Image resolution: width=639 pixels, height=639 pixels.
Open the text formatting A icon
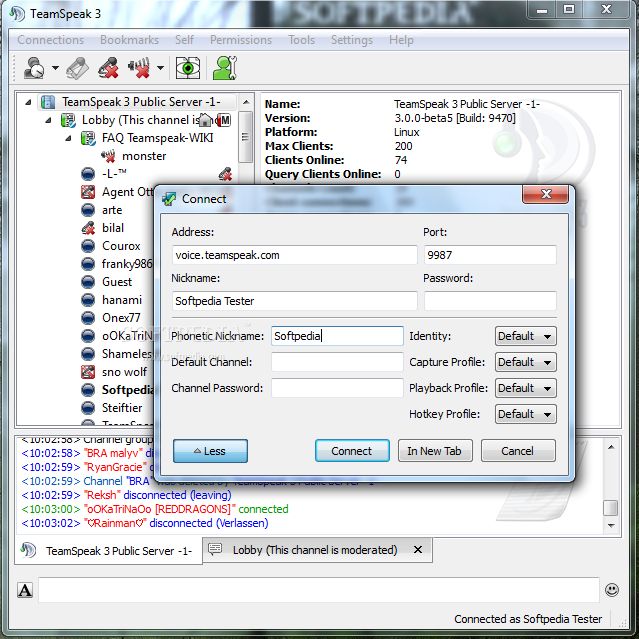pyautogui.click(x=25, y=590)
